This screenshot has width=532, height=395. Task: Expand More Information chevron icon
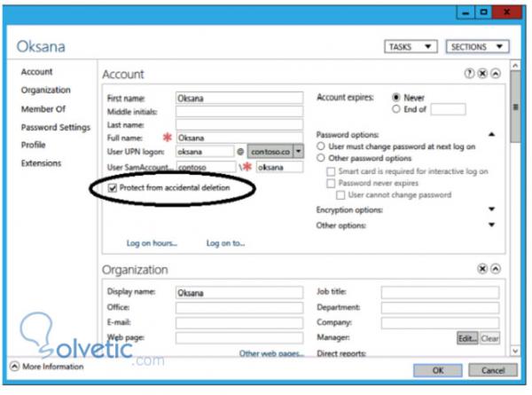point(14,366)
